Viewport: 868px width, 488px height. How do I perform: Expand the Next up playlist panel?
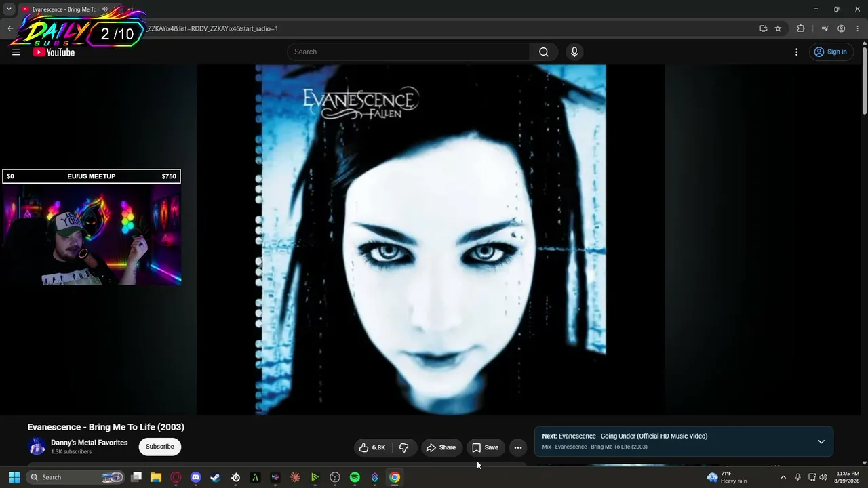(x=821, y=442)
